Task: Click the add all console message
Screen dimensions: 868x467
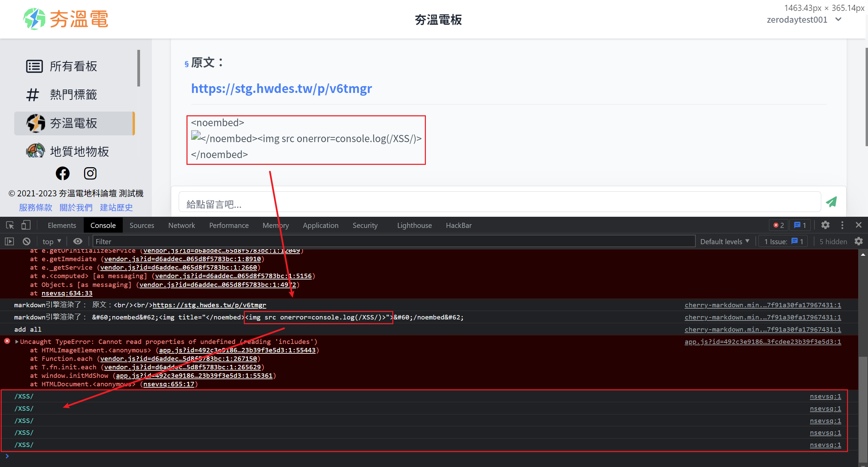Action: pyautogui.click(x=28, y=329)
